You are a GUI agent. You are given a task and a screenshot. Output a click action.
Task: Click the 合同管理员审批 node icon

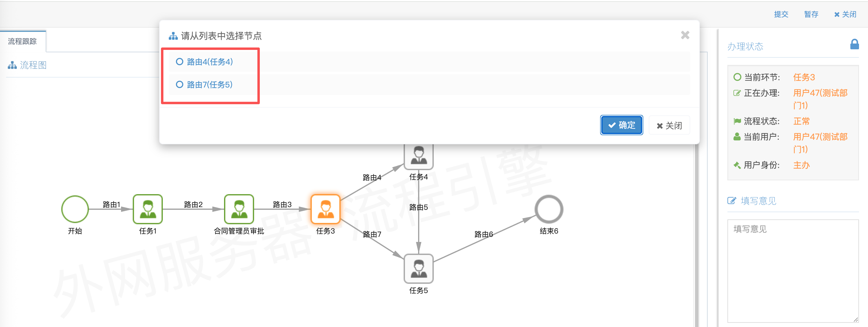pyautogui.click(x=239, y=209)
